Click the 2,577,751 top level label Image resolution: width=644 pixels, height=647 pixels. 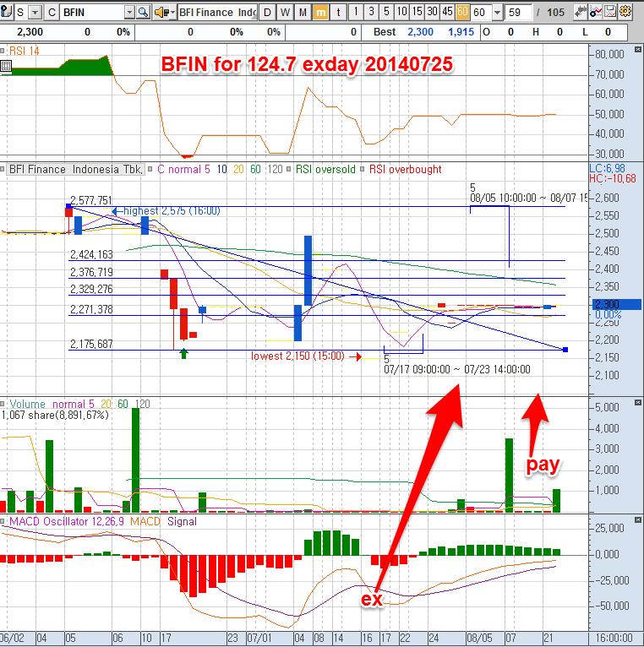coord(90,200)
